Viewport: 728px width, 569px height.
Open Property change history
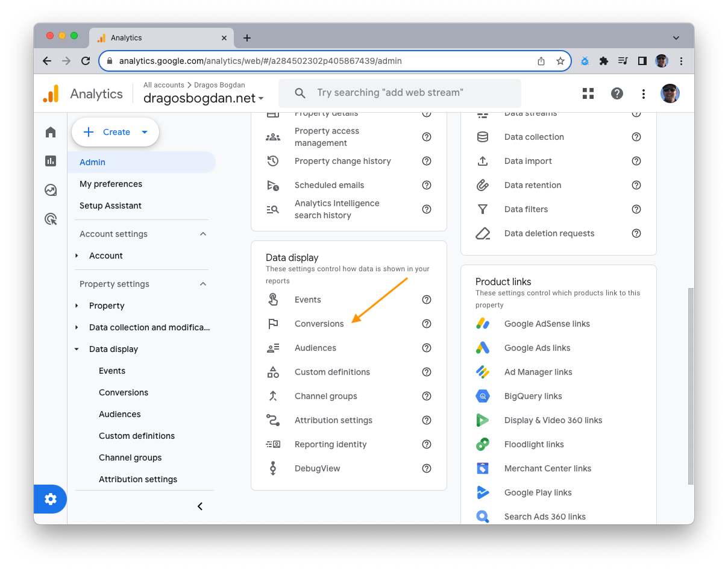[343, 161]
